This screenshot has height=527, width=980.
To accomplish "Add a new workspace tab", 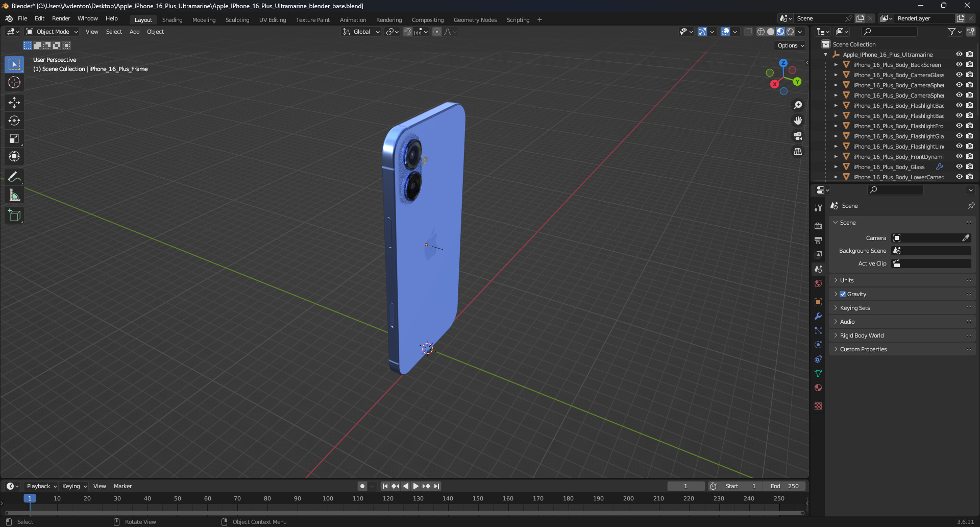I will coord(540,20).
